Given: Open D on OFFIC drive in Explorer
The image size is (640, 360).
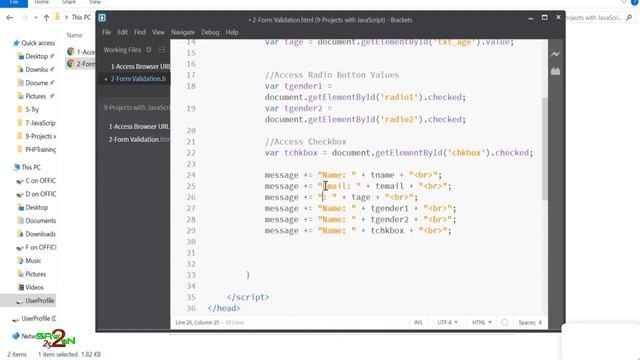Looking at the screenshot, I should [40, 194].
